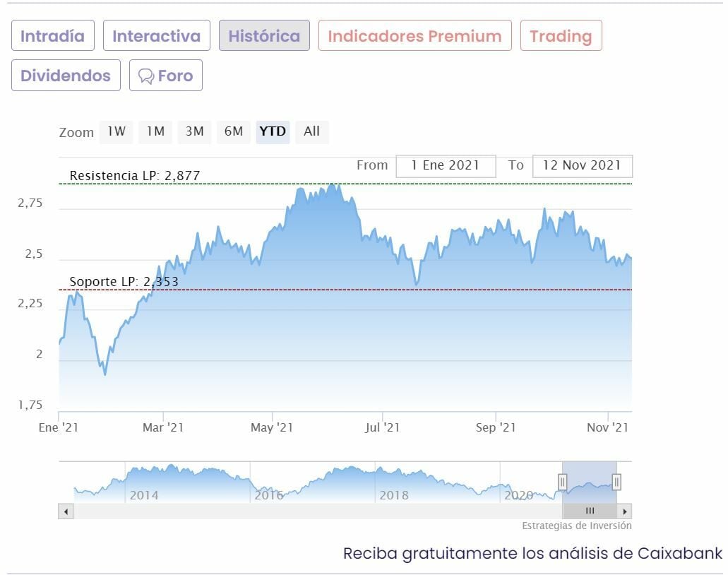Image resolution: width=728 pixels, height=575 pixels.
Task: Switch to Interactiva chart tab
Action: tap(156, 36)
